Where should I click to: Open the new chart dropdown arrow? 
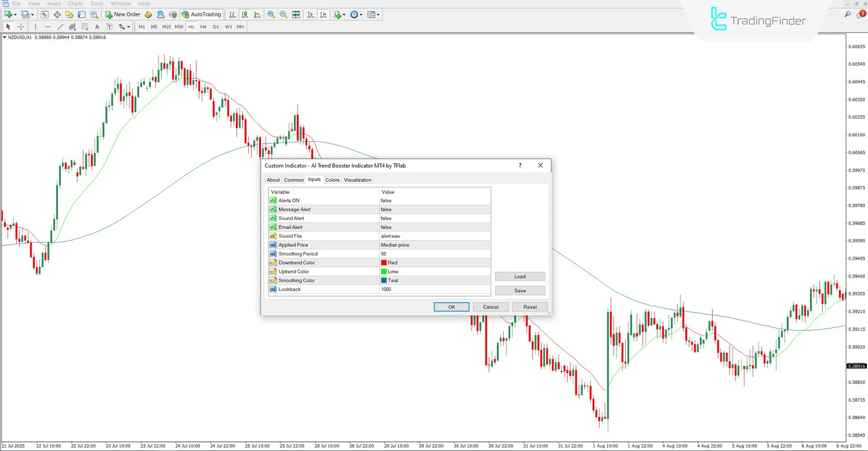pyautogui.click(x=15, y=14)
